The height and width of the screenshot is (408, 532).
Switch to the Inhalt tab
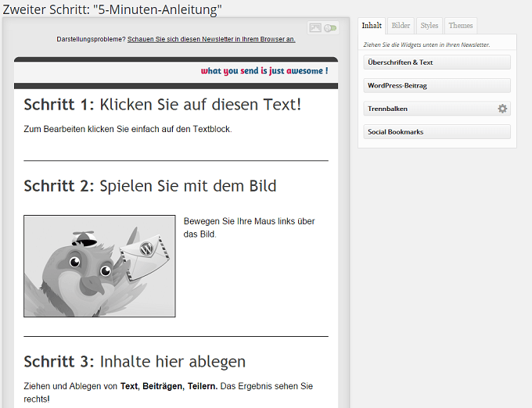[372, 26]
